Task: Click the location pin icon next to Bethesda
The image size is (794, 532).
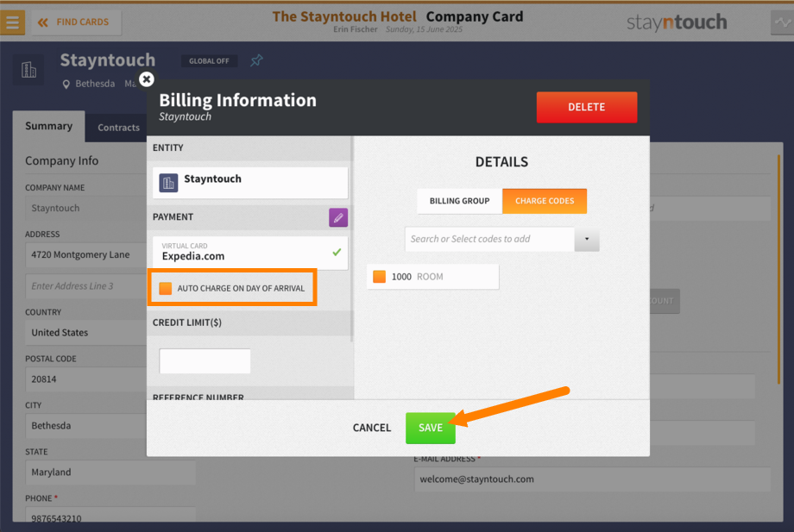Action: tap(66, 84)
